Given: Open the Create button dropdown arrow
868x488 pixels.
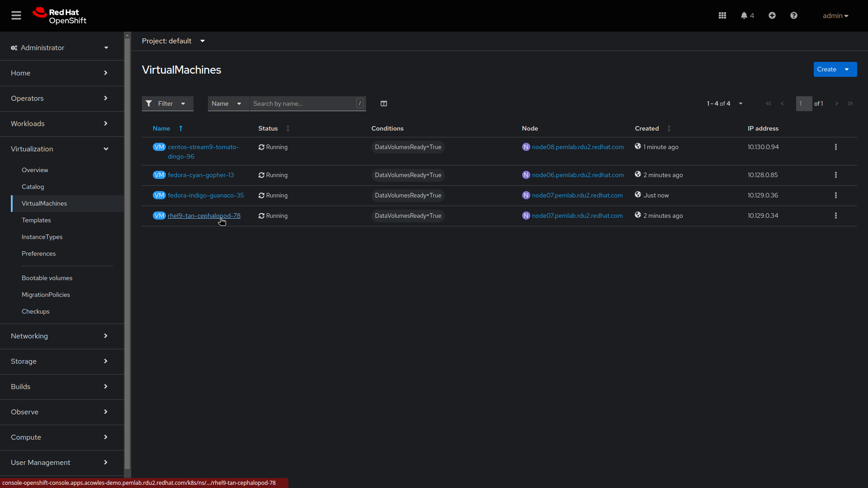Looking at the screenshot, I should [846, 69].
